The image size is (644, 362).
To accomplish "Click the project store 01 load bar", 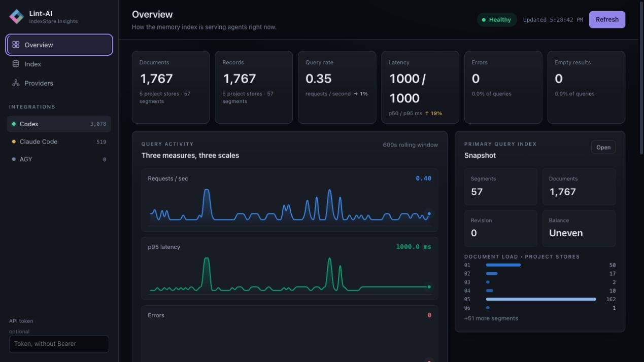I will click(503, 265).
